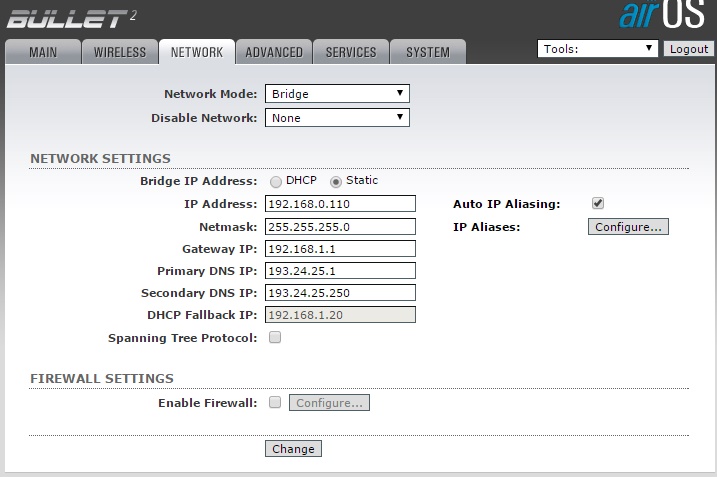Select the DHCP radio button
The width and height of the screenshot is (717, 477).
pyautogui.click(x=276, y=181)
